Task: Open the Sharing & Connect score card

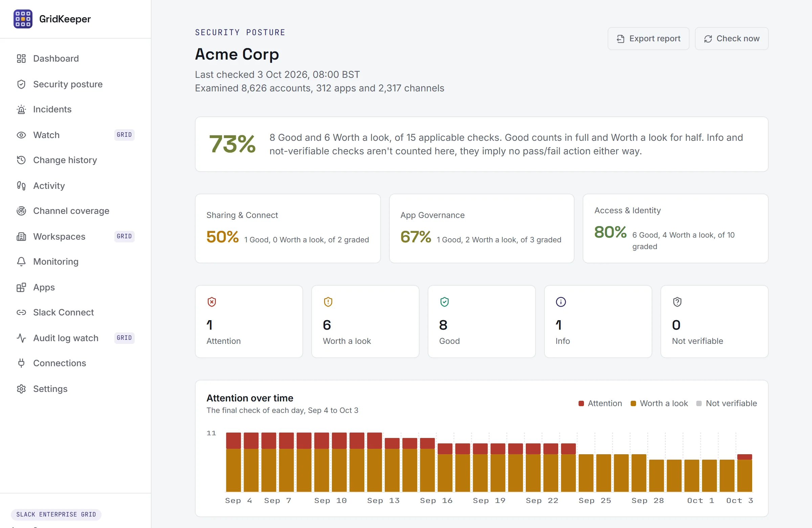Action: 288,229
